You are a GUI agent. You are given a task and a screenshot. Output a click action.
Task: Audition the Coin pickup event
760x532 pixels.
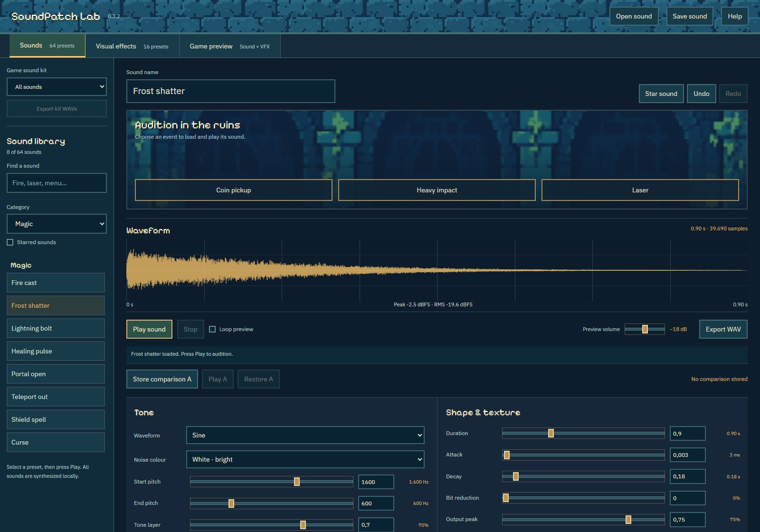(x=234, y=190)
